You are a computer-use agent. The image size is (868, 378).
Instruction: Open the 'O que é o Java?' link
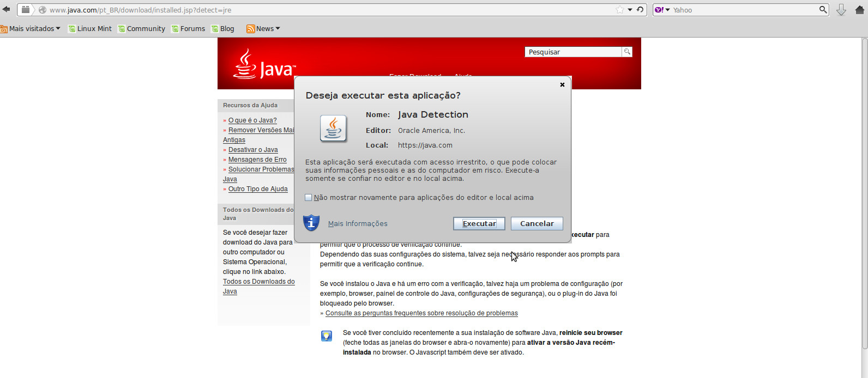(252, 120)
